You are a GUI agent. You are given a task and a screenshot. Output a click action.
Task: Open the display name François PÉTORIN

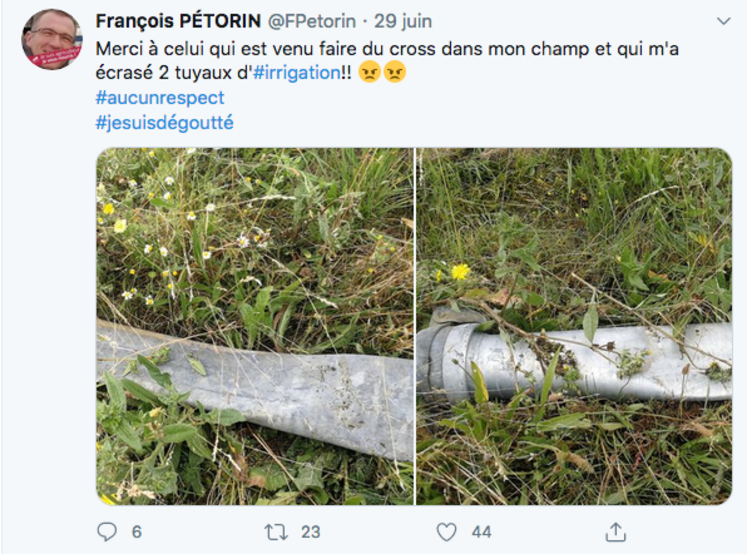[x=179, y=21]
